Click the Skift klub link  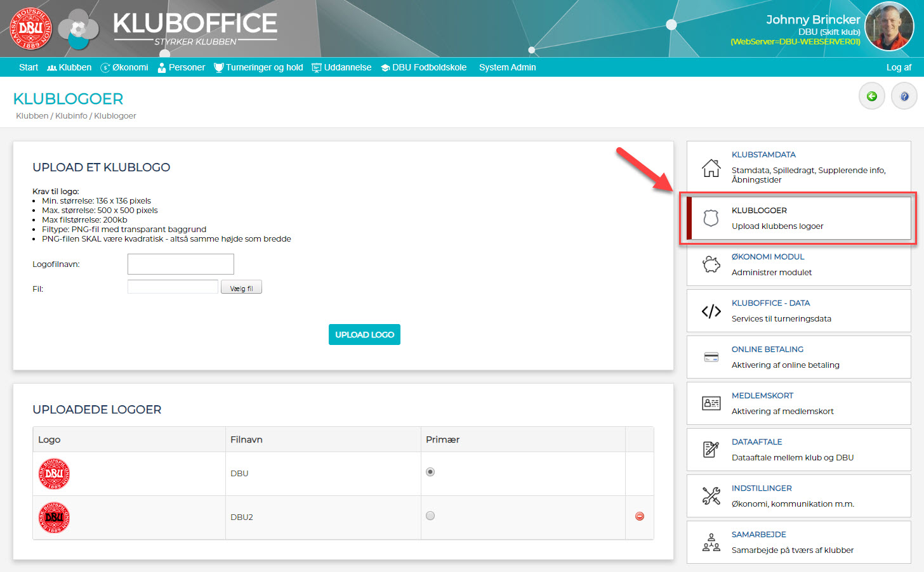point(840,32)
